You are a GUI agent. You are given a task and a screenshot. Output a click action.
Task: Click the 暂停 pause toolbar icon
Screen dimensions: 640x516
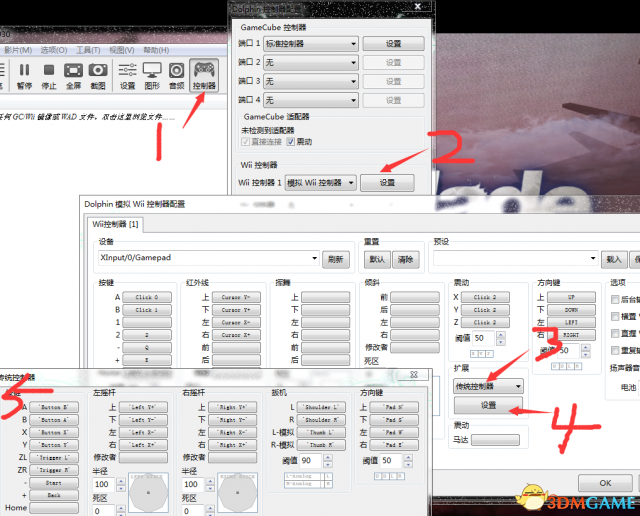pos(24,76)
